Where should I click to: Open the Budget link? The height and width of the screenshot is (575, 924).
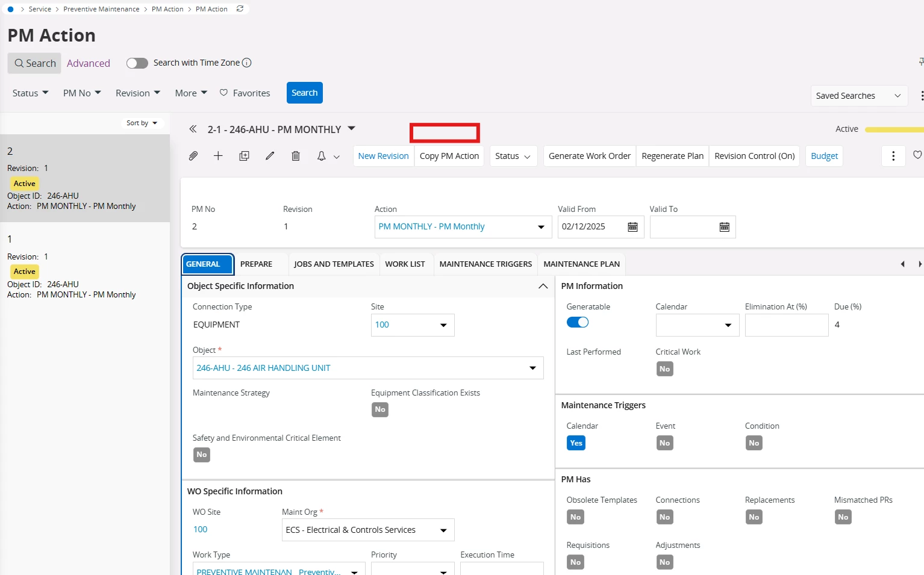824,156
